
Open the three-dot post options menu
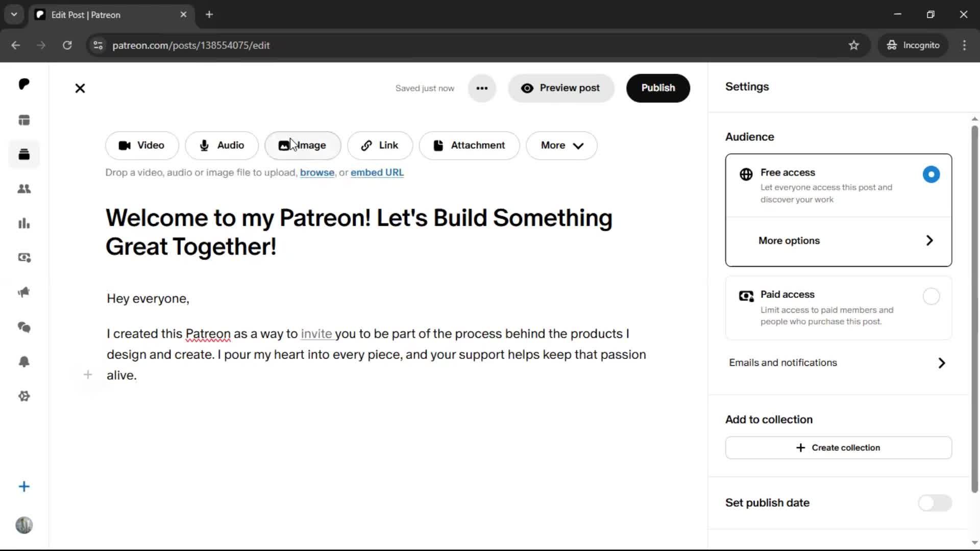482,88
